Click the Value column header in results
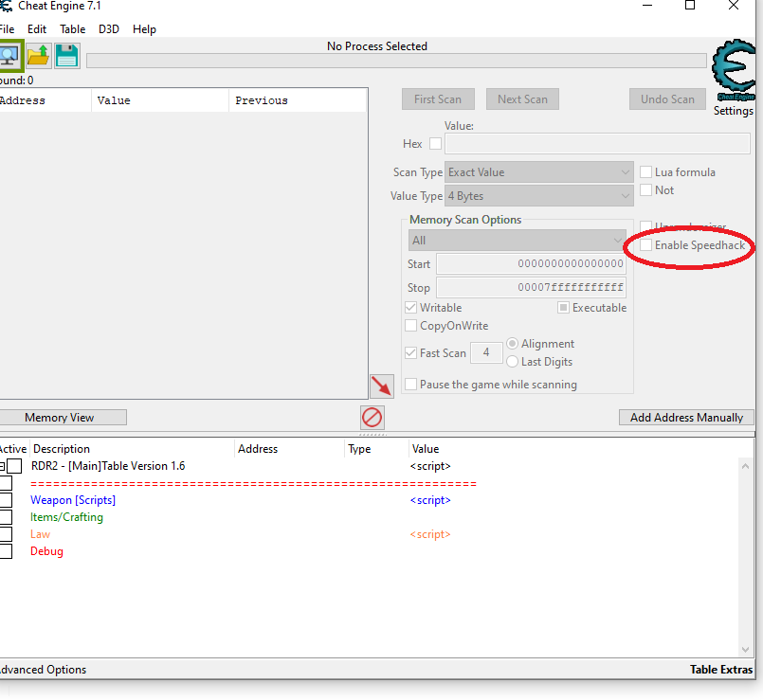Screen dimensions: 763x700 [x=160, y=100]
